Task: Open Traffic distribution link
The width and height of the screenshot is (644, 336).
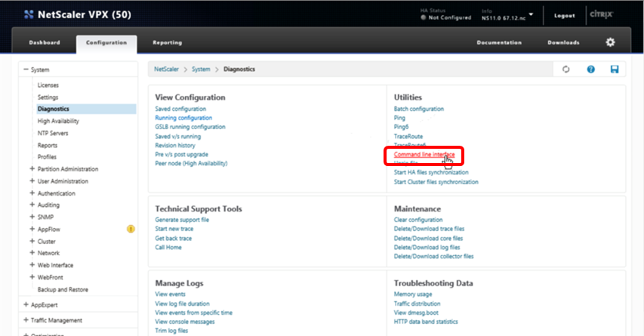Action: 417,304
